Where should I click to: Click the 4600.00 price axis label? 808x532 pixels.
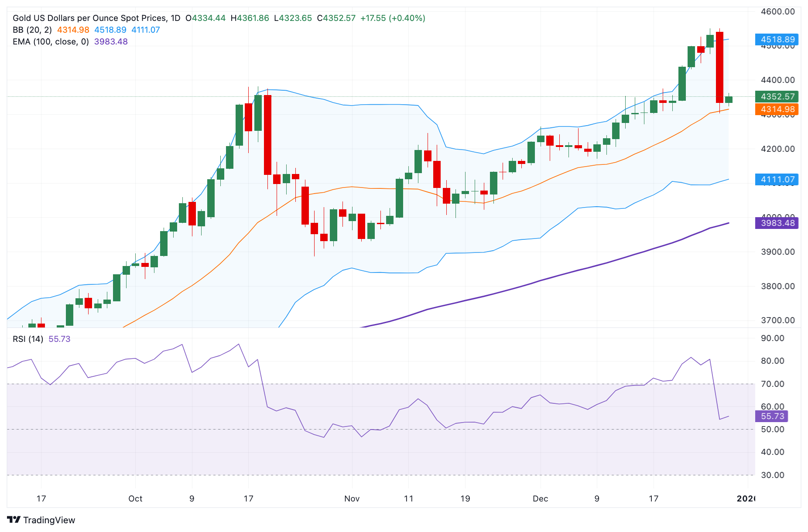pos(777,12)
